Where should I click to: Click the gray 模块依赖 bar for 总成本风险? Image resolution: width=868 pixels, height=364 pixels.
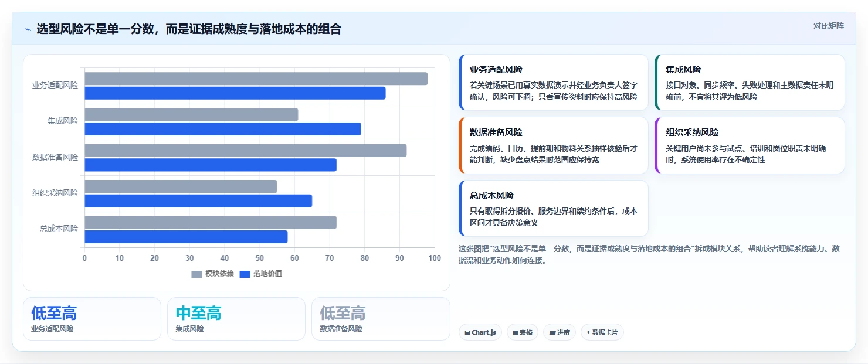click(211, 222)
